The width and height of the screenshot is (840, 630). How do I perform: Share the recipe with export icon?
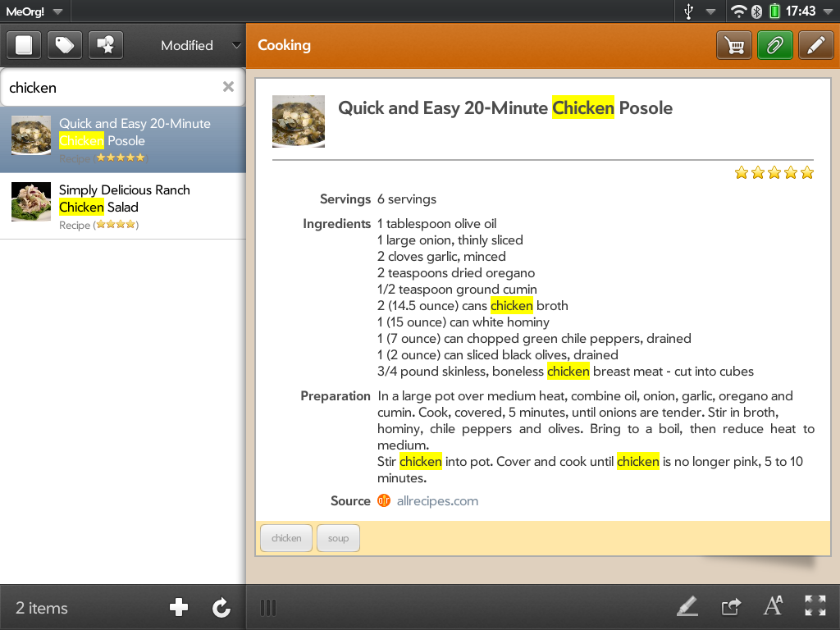coord(731,606)
